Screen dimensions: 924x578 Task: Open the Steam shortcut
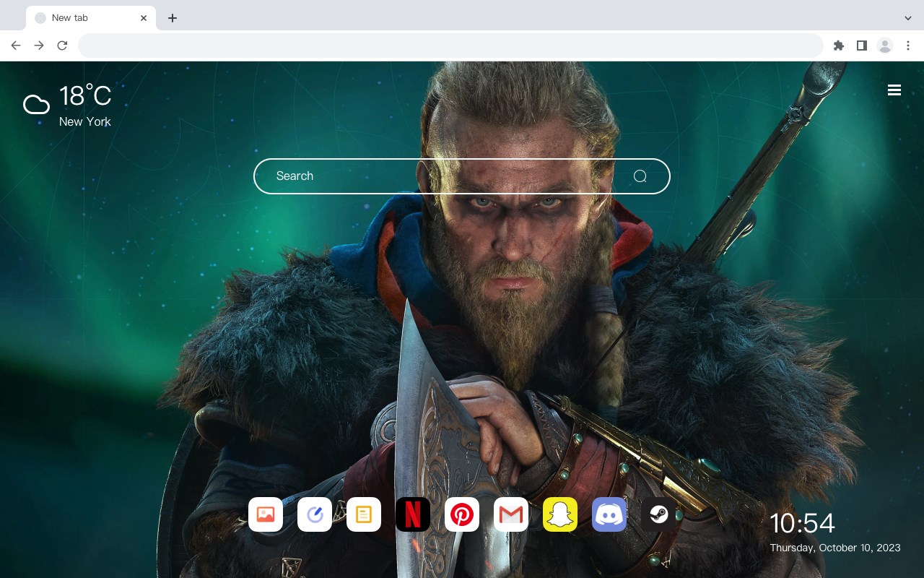pyautogui.click(x=658, y=514)
